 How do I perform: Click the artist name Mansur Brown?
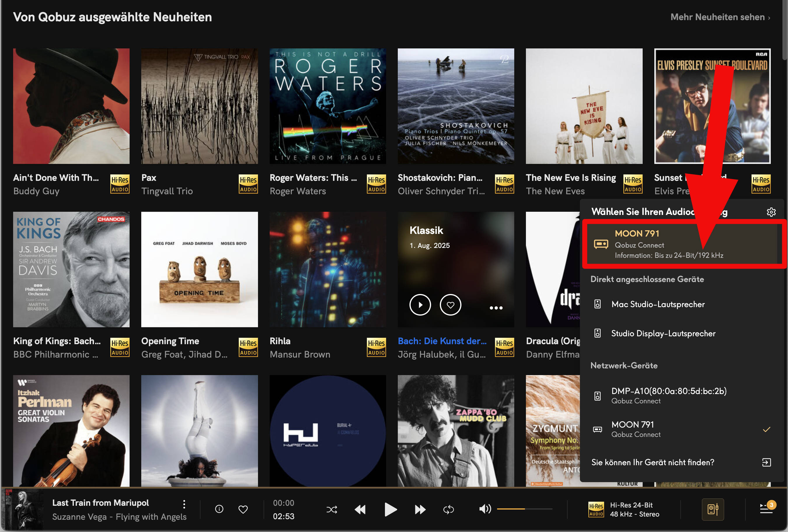(300, 354)
